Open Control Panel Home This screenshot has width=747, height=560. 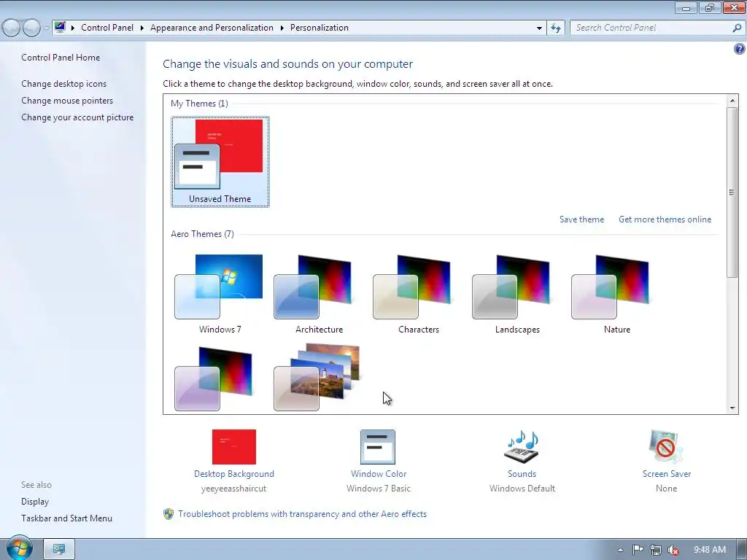coord(61,57)
